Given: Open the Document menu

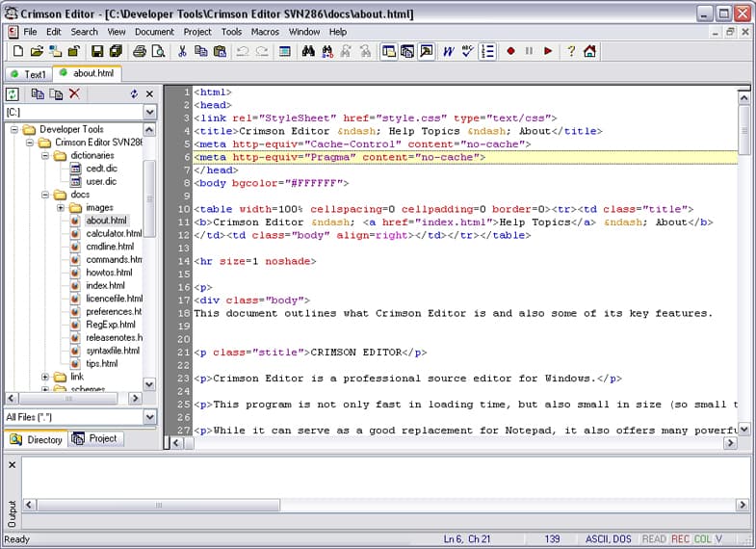Looking at the screenshot, I should click(154, 32).
